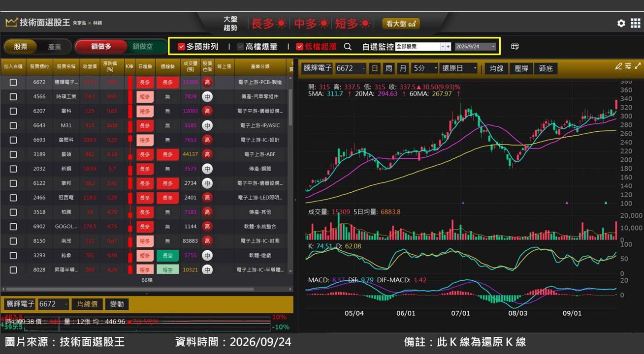Click the 中 badge in M31 row
This screenshot has width=644, height=354.
[207, 125]
